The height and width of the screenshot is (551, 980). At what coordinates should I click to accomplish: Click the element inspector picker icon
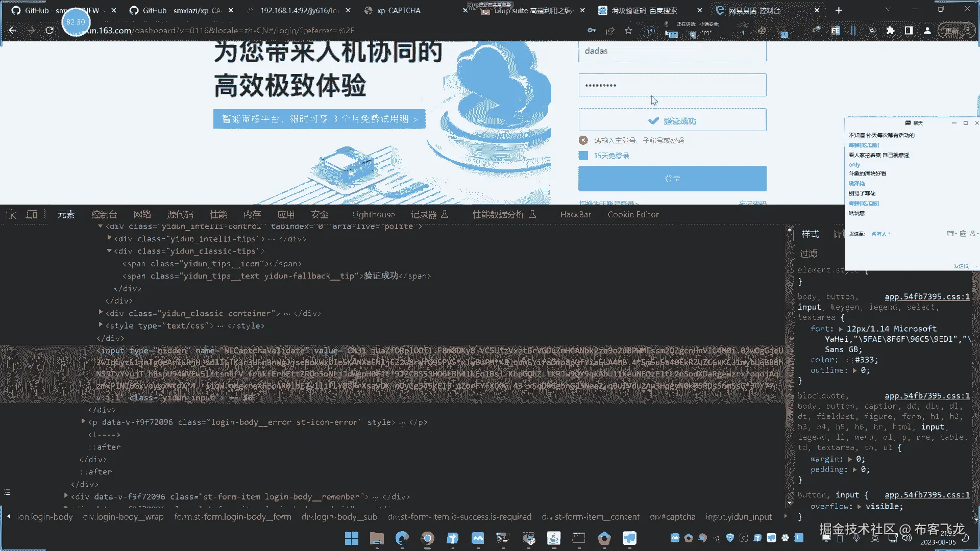[x=12, y=215]
